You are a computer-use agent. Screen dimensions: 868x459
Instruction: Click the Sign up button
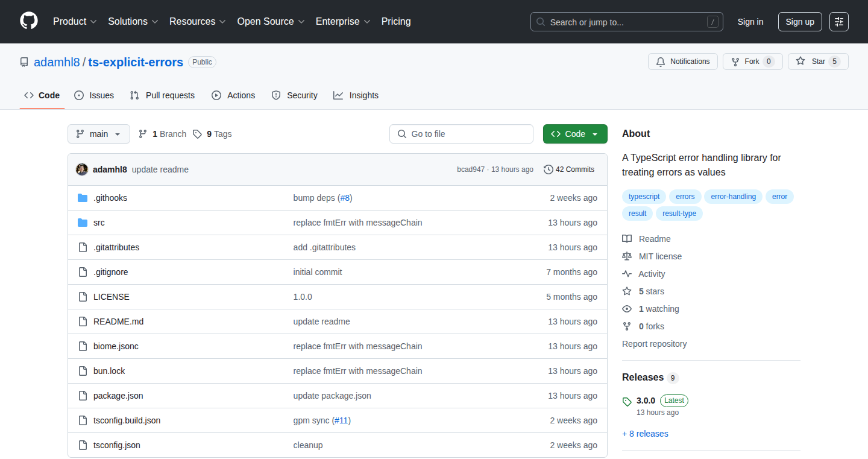point(800,22)
